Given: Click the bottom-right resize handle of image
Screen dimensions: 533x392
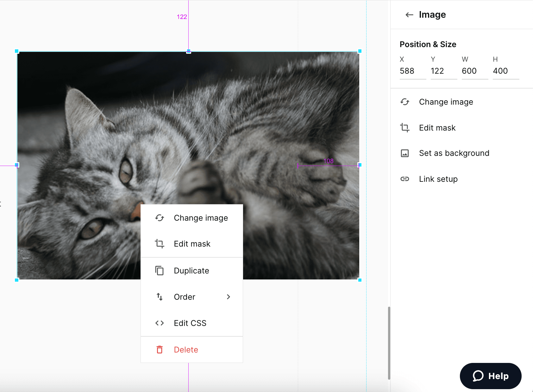Looking at the screenshot, I should (360, 280).
